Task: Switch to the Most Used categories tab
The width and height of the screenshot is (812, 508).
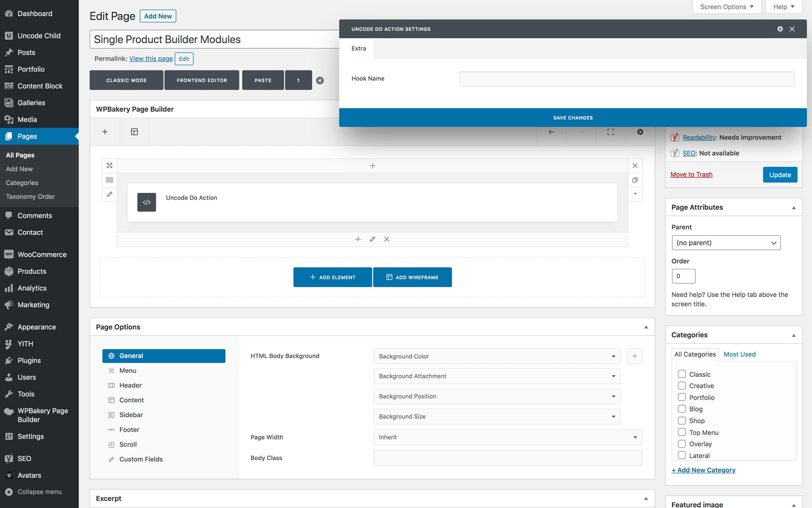Action: [x=739, y=354]
